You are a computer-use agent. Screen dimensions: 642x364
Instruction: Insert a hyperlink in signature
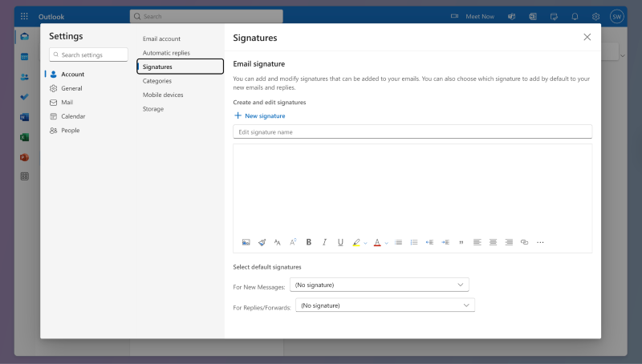(x=524, y=242)
